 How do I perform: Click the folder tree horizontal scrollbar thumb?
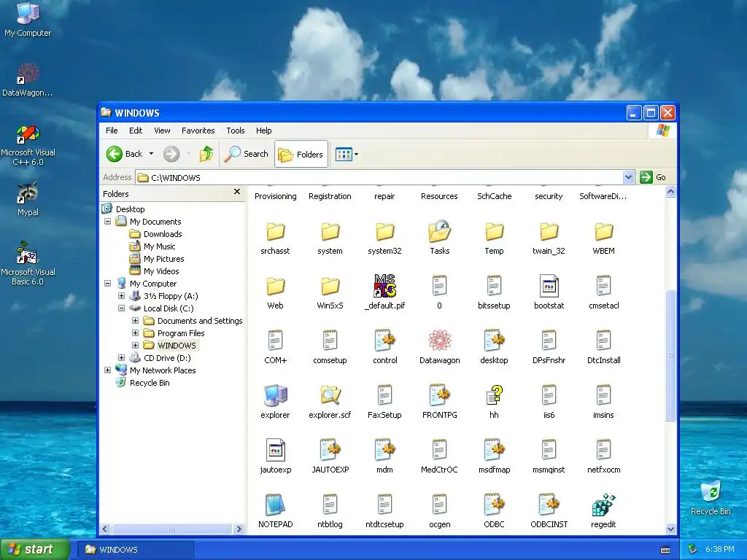[x=171, y=529]
